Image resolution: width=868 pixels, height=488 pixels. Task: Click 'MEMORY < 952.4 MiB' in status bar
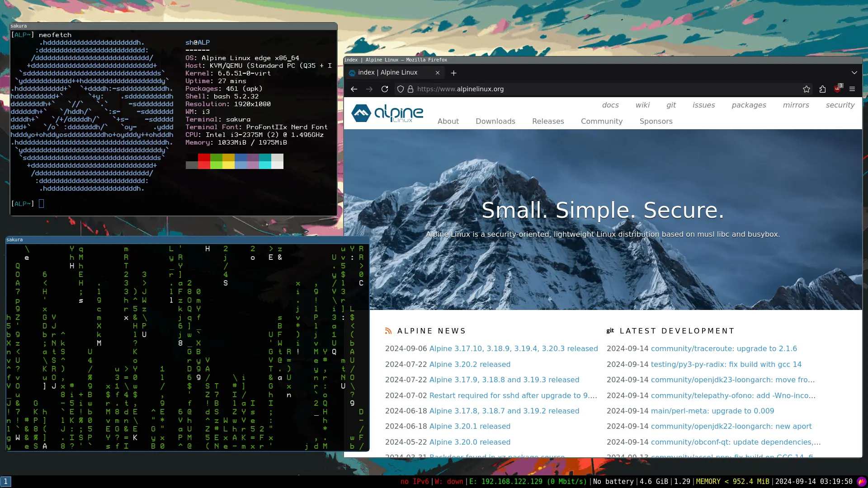[x=732, y=482]
